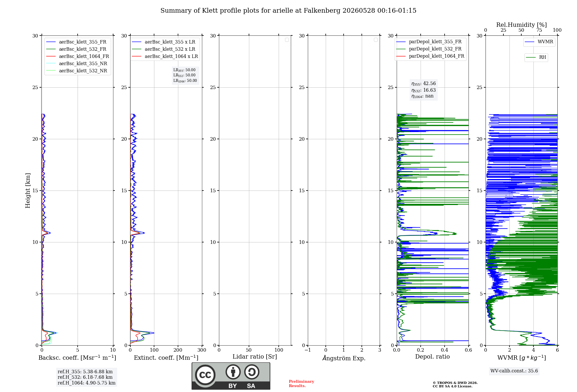The height and width of the screenshot is (392, 577).
Task: Click the TROPOS & DWD 2026 copyright line
Action: point(455,383)
